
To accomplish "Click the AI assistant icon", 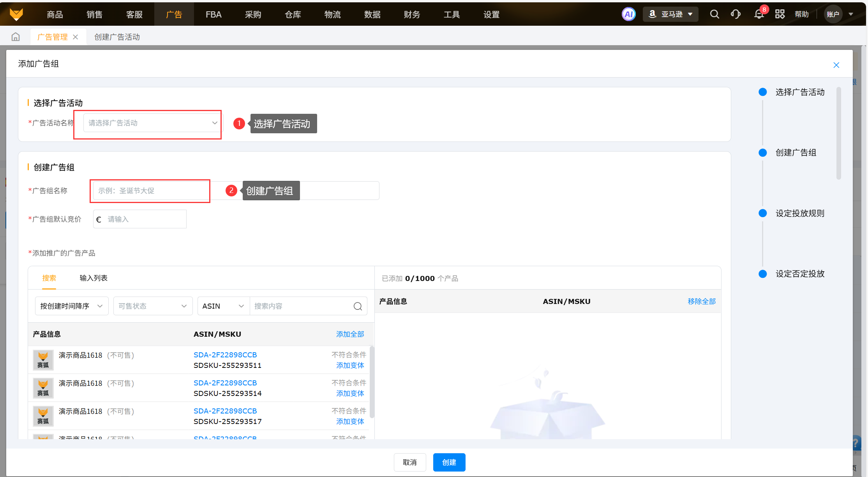I will [628, 14].
